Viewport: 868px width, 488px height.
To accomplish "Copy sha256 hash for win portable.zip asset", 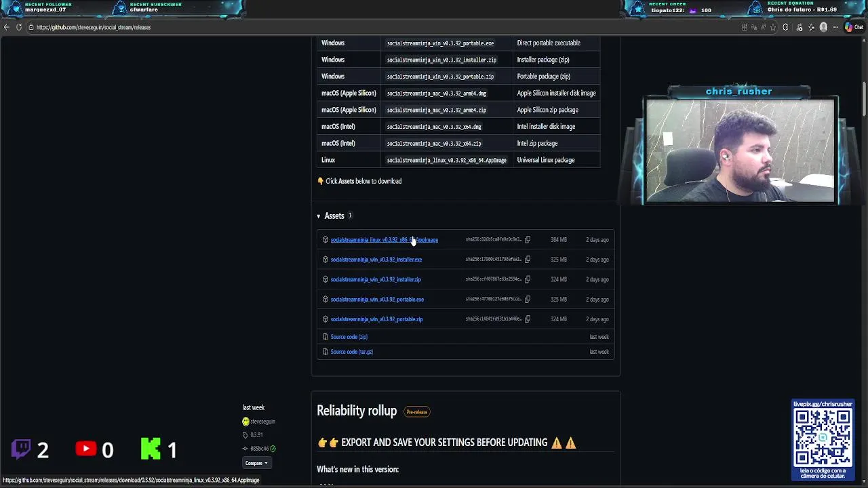I will point(528,319).
